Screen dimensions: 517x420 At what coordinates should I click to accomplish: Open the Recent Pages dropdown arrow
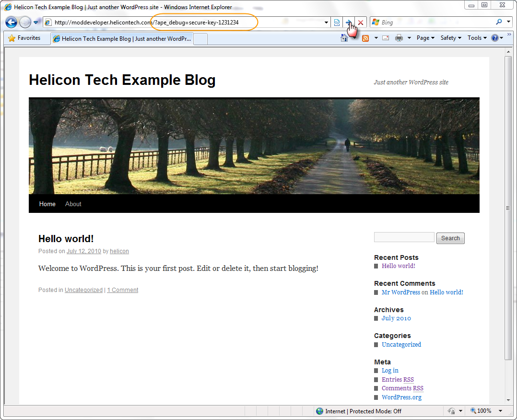pos(35,23)
